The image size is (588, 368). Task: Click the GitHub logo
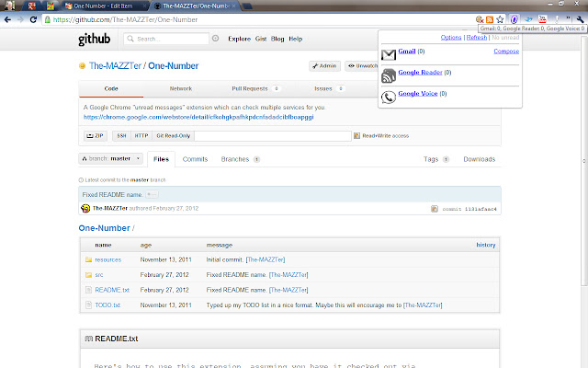click(x=94, y=39)
